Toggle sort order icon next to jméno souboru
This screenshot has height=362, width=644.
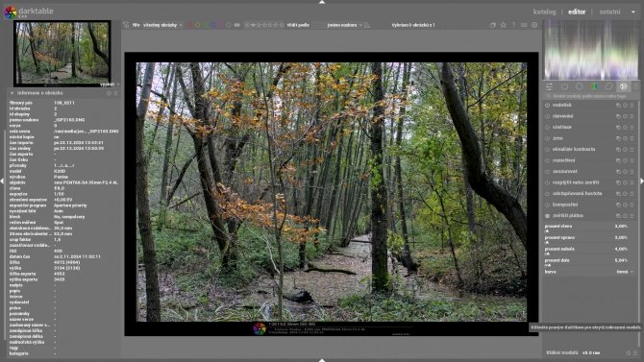pyautogui.click(x=367, y=25)
